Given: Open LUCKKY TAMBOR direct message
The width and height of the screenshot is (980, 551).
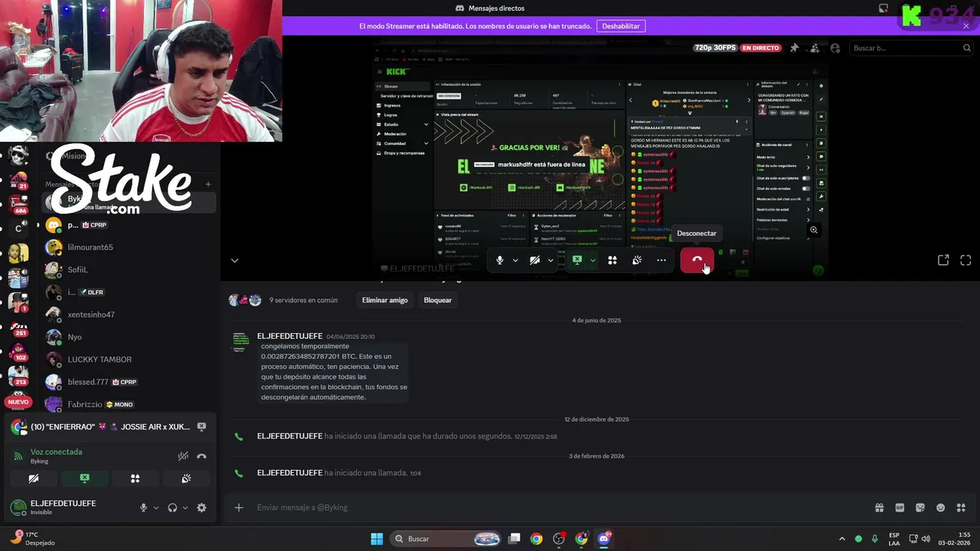Looking at the screenshot, I should [x=130, y=360].
